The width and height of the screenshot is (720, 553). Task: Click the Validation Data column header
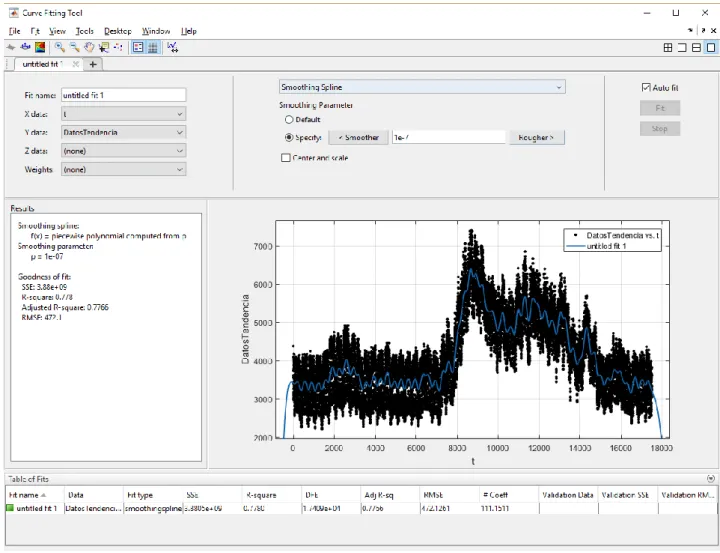(x=568, y=495)
